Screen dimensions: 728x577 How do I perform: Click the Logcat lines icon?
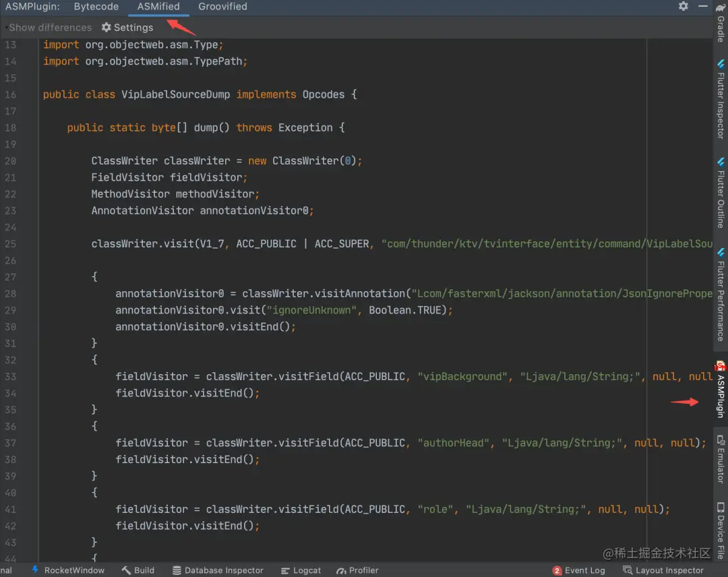(x=285, y=570)
